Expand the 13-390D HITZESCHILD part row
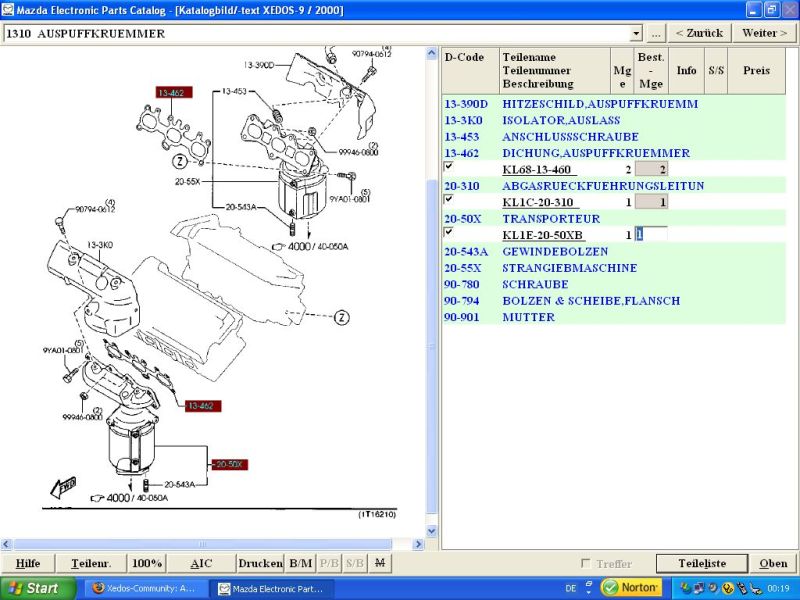 [599, 104]
